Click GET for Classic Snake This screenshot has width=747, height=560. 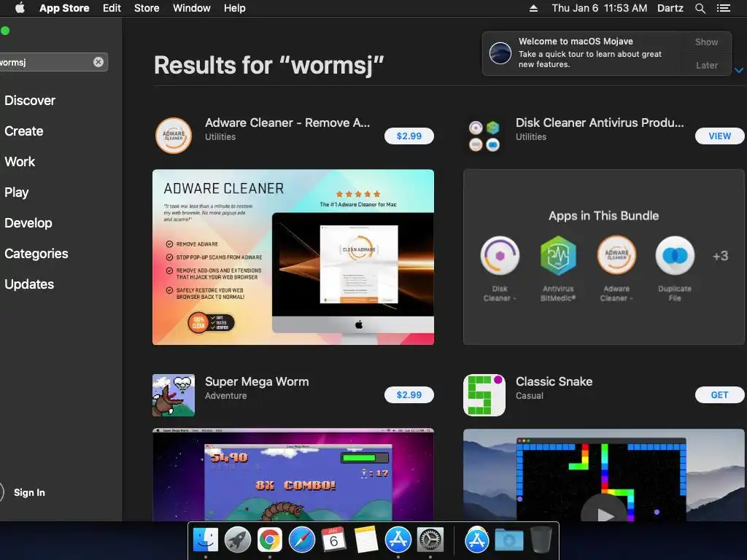click(719, 394)
